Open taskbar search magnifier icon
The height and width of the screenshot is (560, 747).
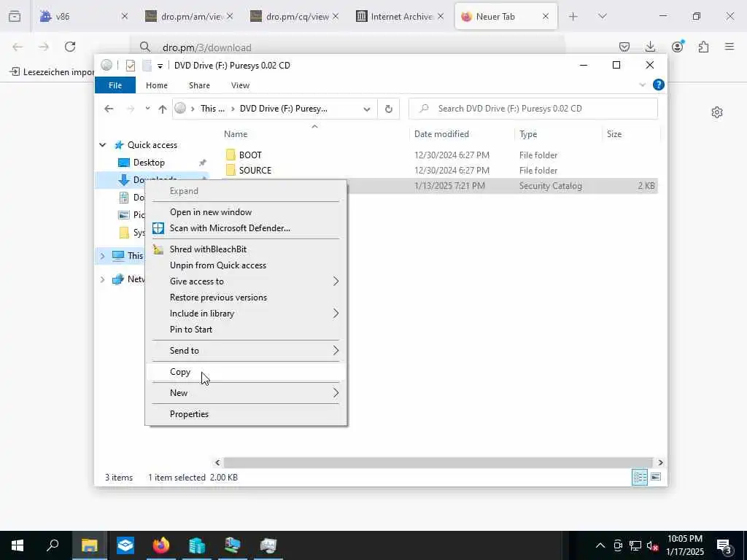coord(53,545)
